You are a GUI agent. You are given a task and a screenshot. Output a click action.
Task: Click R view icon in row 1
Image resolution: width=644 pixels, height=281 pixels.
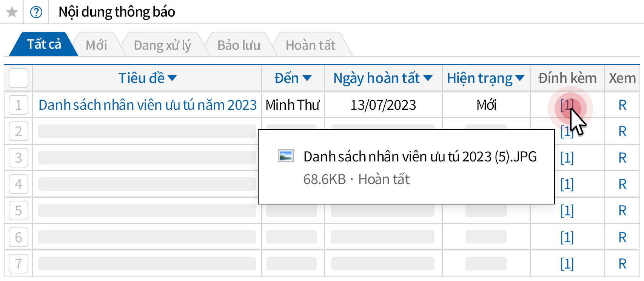point(622,105)
